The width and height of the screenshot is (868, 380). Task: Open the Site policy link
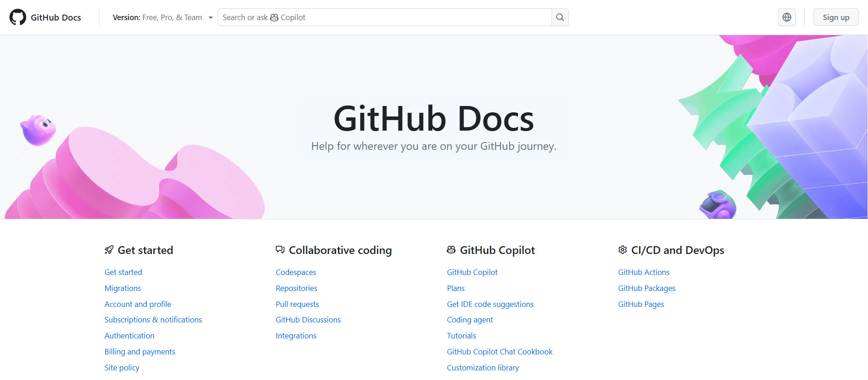click(122, 368)
